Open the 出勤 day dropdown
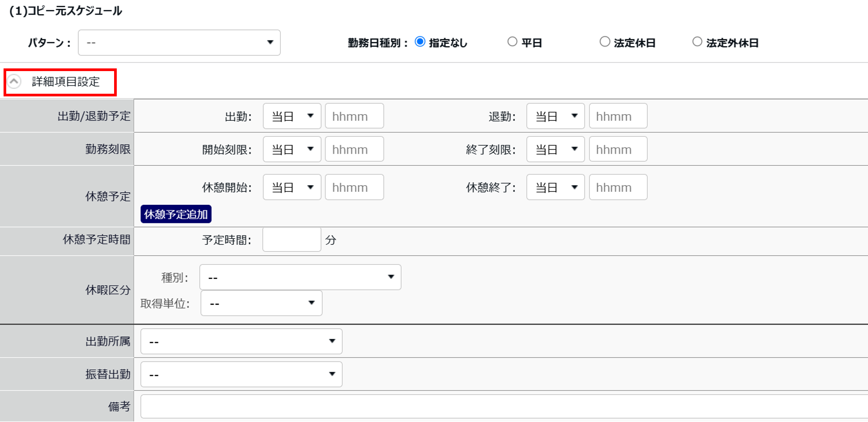The height and width of the screenshot is (422, 868). [x=292, y=116]
